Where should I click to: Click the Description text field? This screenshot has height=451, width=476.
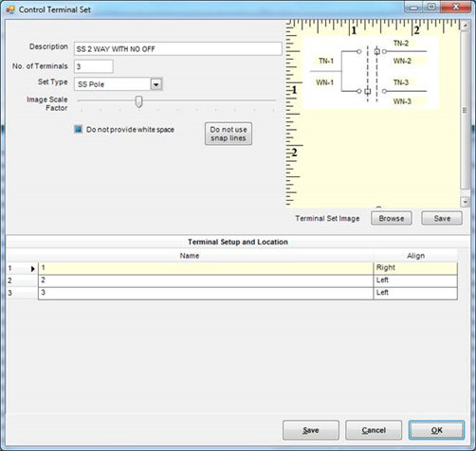coord(178,49)
